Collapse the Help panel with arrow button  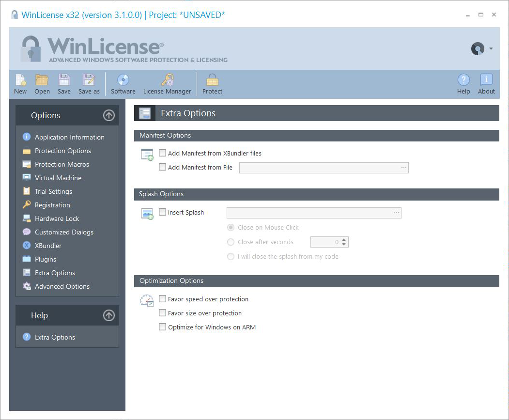pos(109,315)
